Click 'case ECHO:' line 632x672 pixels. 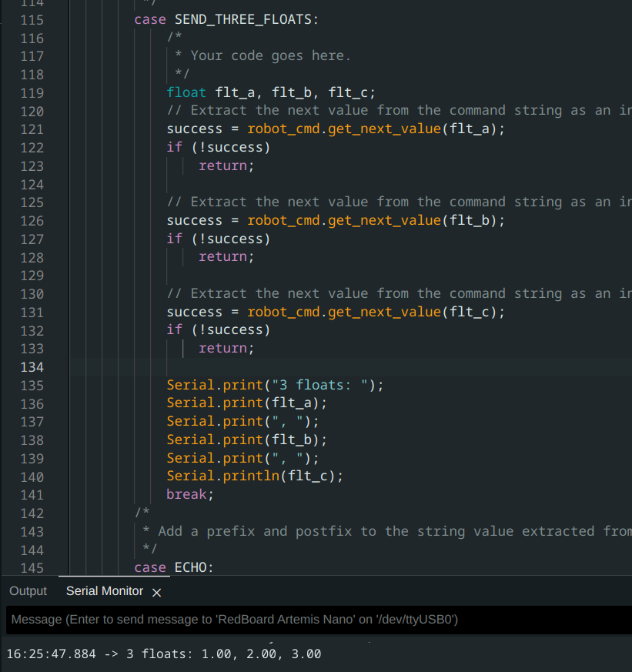(173, 568)
